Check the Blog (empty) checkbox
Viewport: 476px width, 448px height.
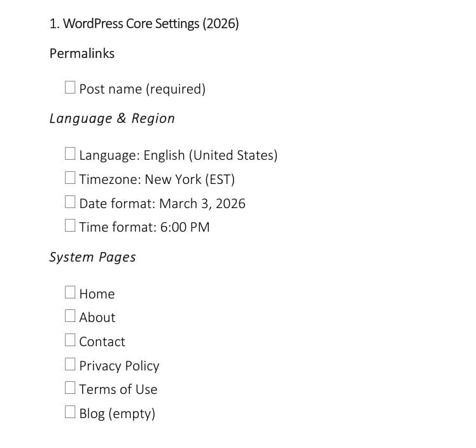pyautogui.click(x=70, y=412)
